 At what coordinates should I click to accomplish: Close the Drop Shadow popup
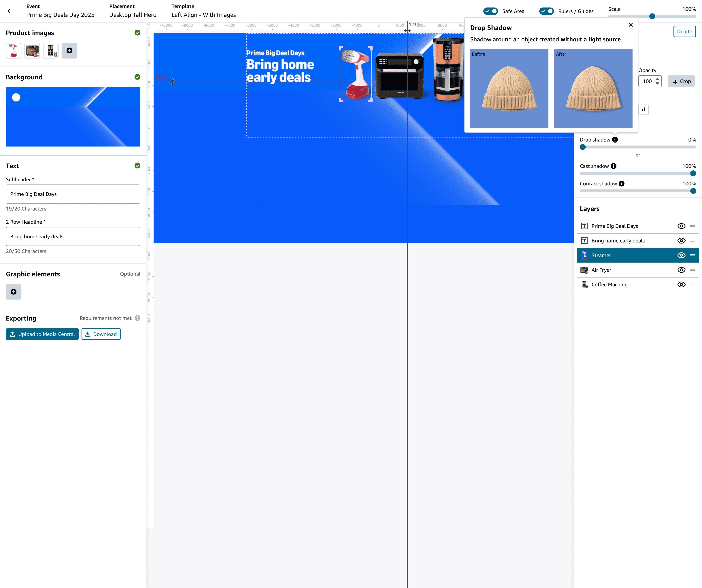(x=631, y=25)
